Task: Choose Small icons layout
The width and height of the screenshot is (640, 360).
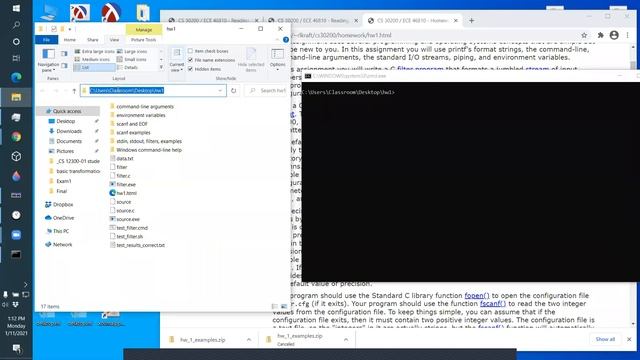Action: click(x=132, y=59)
